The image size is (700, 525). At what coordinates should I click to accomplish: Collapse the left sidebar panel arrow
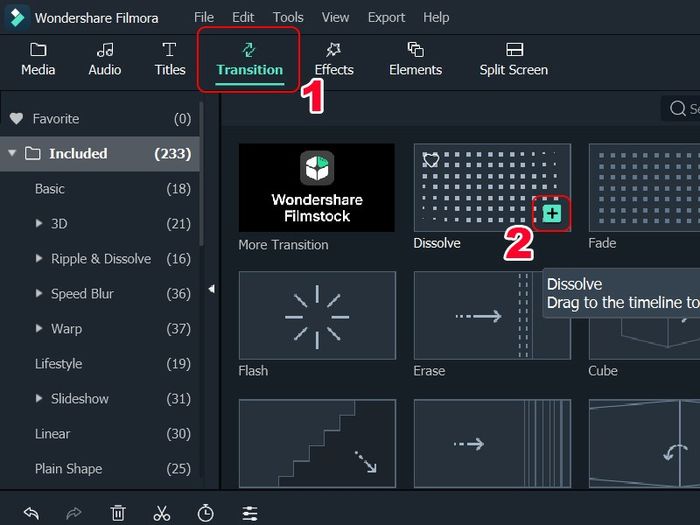212,289
